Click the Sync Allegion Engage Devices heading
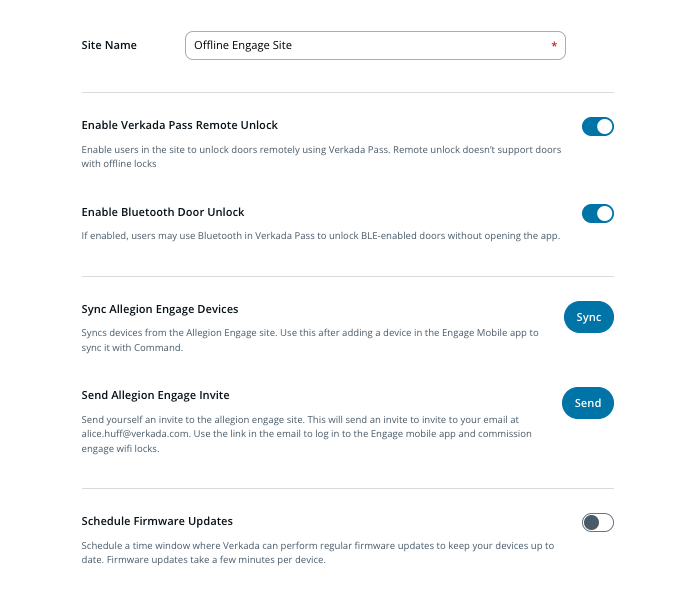This screenshot has width=690, height=611. pyautogui.click(x=160, y=309)
